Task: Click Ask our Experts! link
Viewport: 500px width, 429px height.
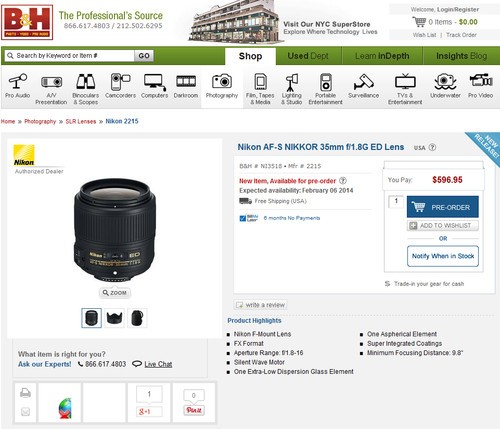Action: 45,364
